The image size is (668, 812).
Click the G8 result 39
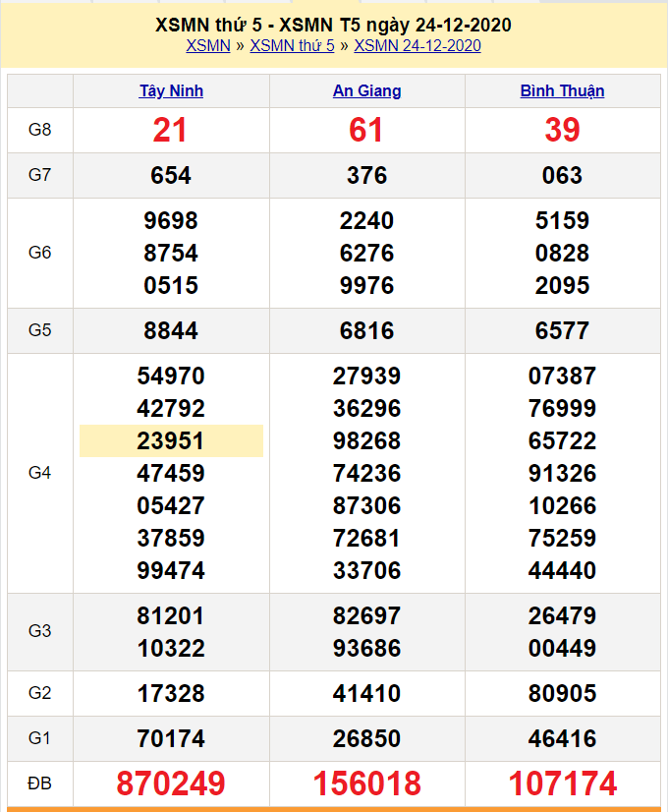562,130
